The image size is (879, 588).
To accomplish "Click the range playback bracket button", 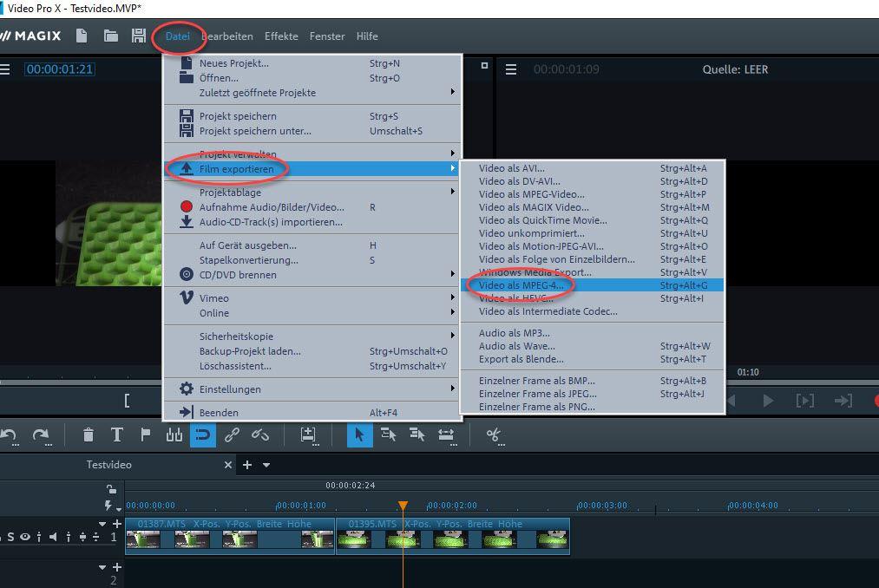I will click(805, 401).
